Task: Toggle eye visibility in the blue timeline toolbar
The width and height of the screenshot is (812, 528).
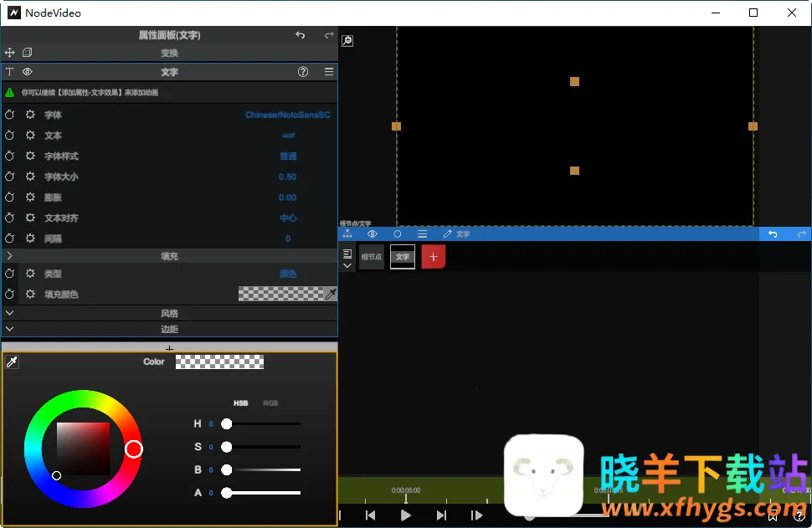Action: tap(373, 234)
